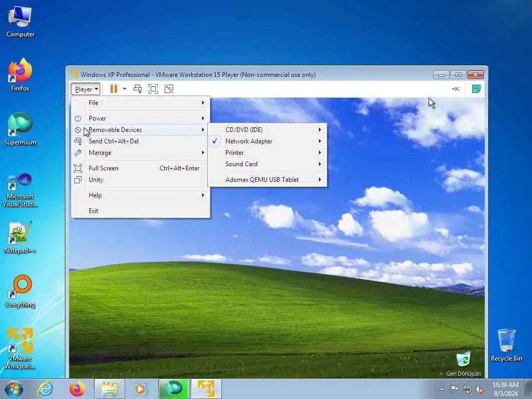Select Geri Dönüşüm bin inside XP guest
532x399 pixels.
(463, 364)
